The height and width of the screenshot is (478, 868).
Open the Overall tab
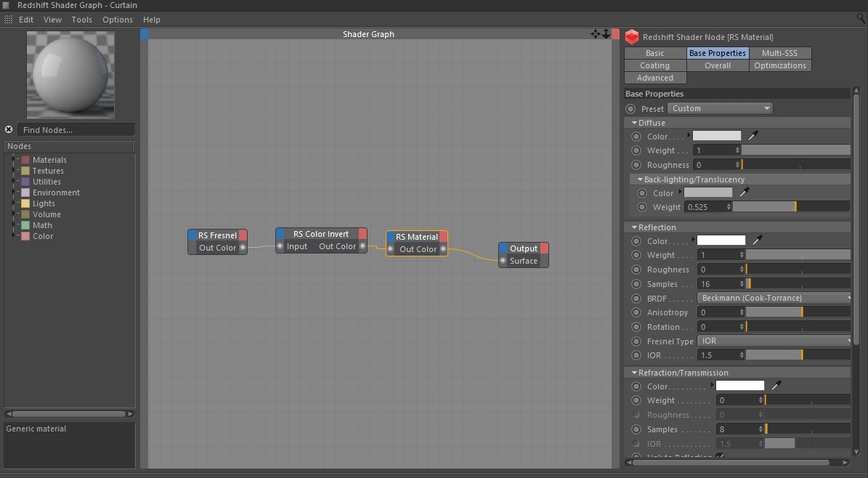pyautogui.click(x=718, y=65)
